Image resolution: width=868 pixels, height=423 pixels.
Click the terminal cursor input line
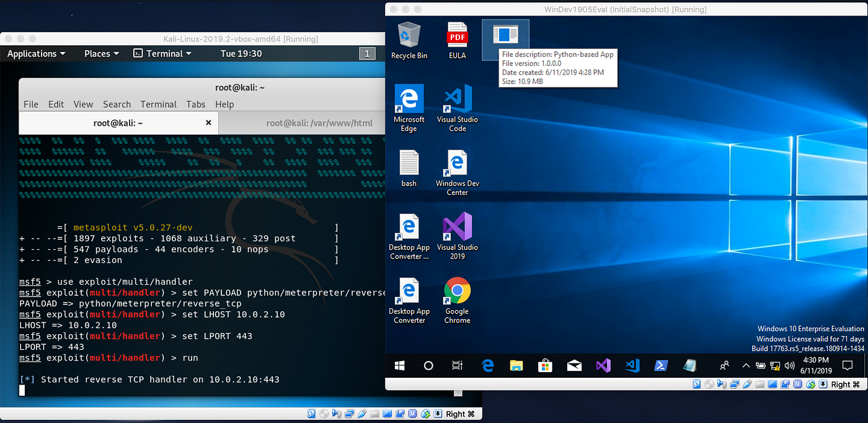click(x=22, y=390)
